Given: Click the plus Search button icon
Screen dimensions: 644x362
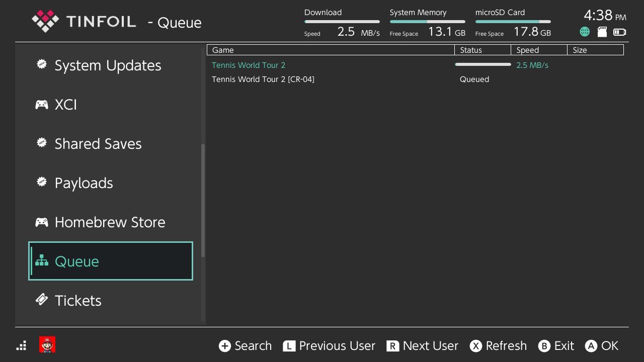Looking at the screenshot, I should point(224,346).
